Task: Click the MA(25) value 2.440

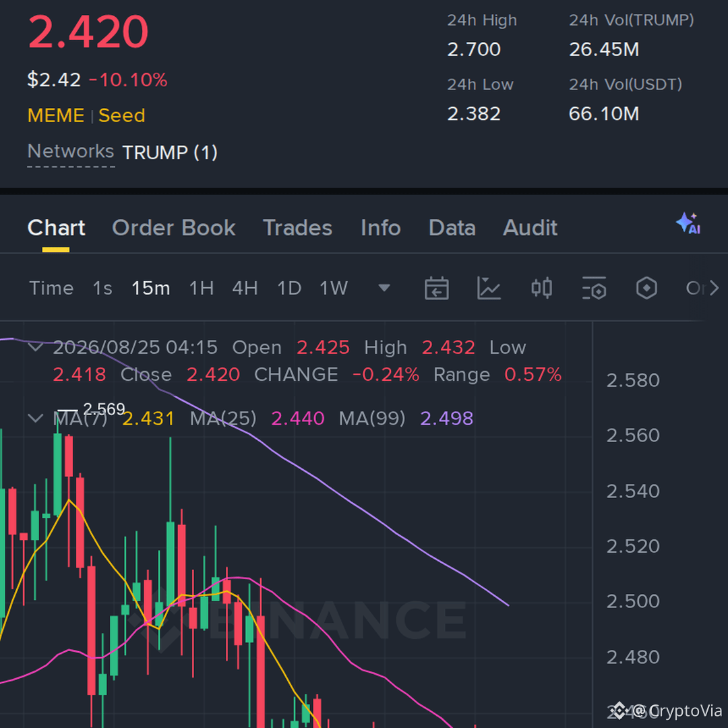Action: point(298,419)
